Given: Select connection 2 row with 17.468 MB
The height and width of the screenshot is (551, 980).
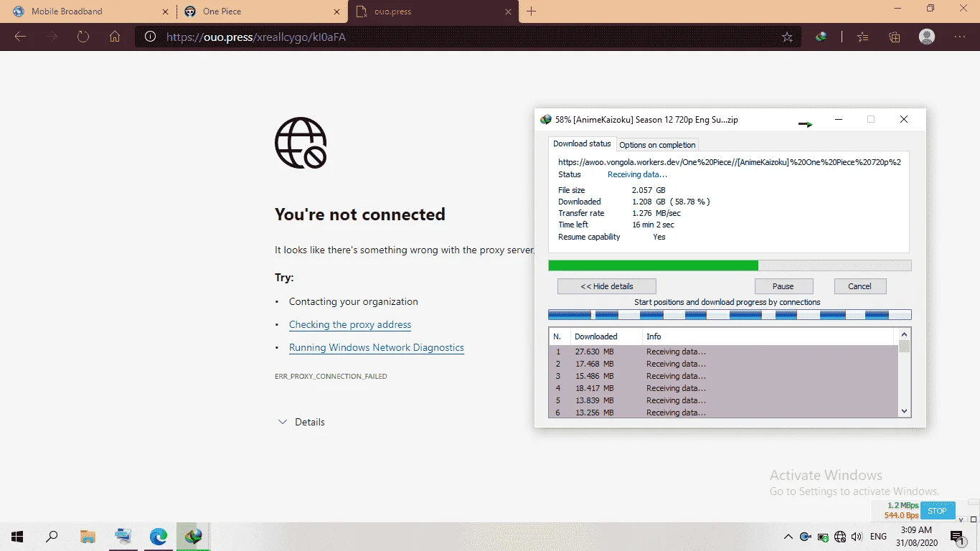Looking at the screenshot, I should (723, 364).
